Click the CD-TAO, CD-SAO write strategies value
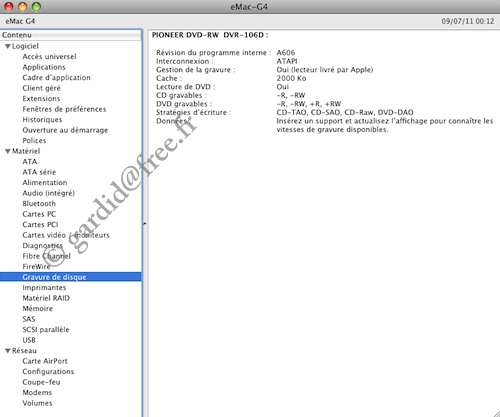 (345, 112)
